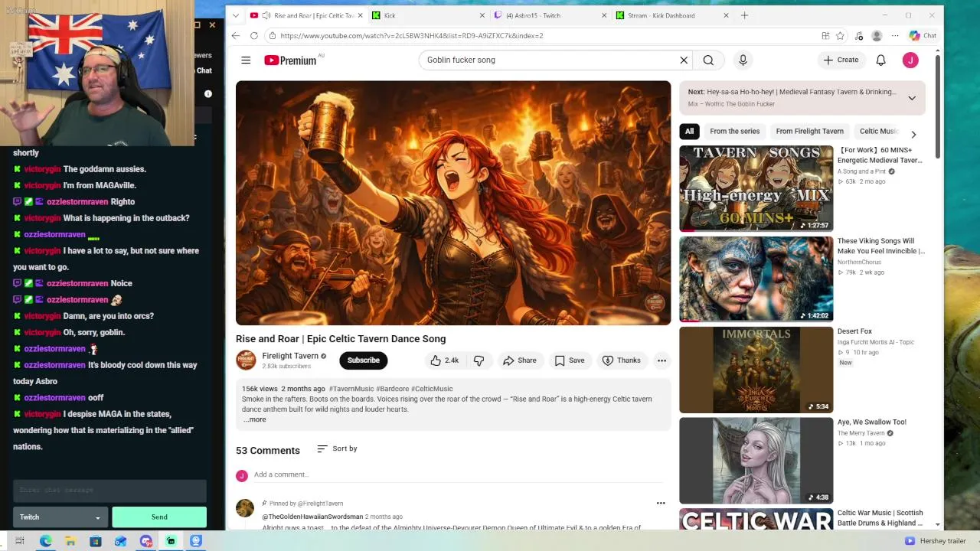The height and width of the screenshot is (551, 980).
Task: Open more actions below the video
Action: (661, 360)
